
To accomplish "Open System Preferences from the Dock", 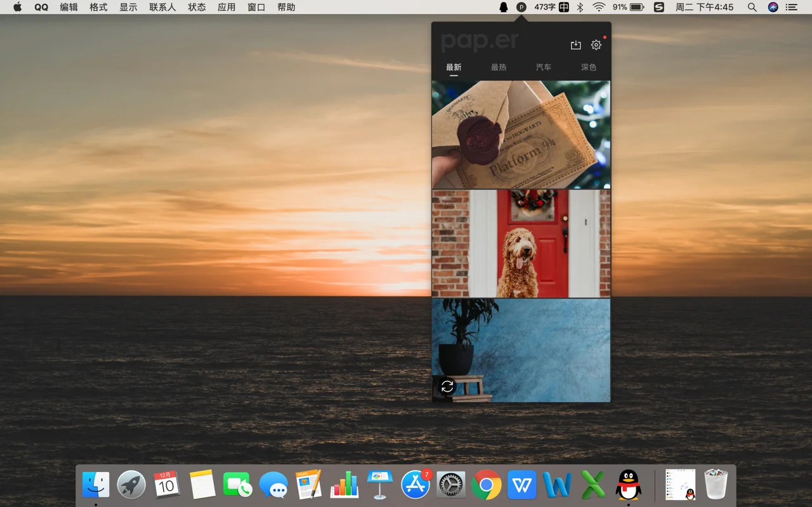I will tap(451, 485).
